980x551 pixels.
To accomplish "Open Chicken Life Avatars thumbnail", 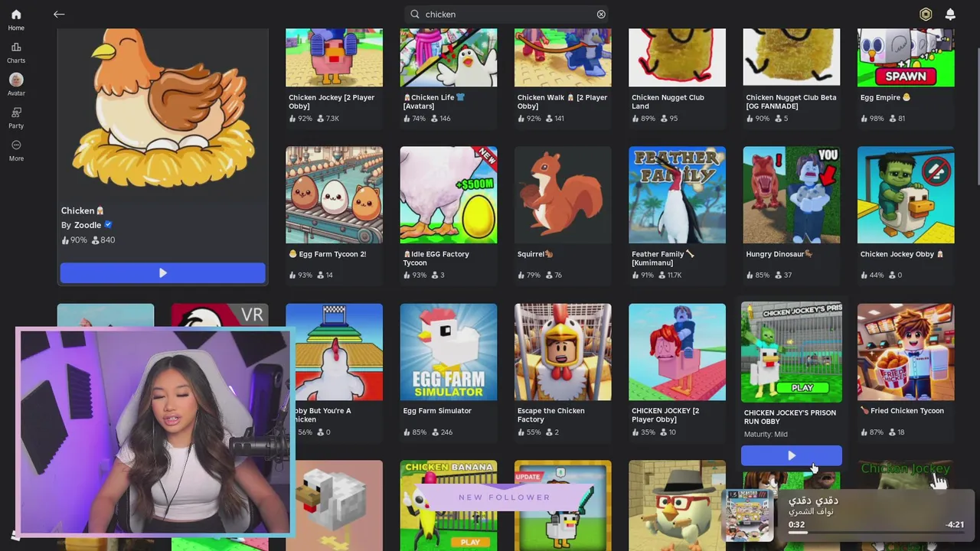I will click(x=448, y=57).
